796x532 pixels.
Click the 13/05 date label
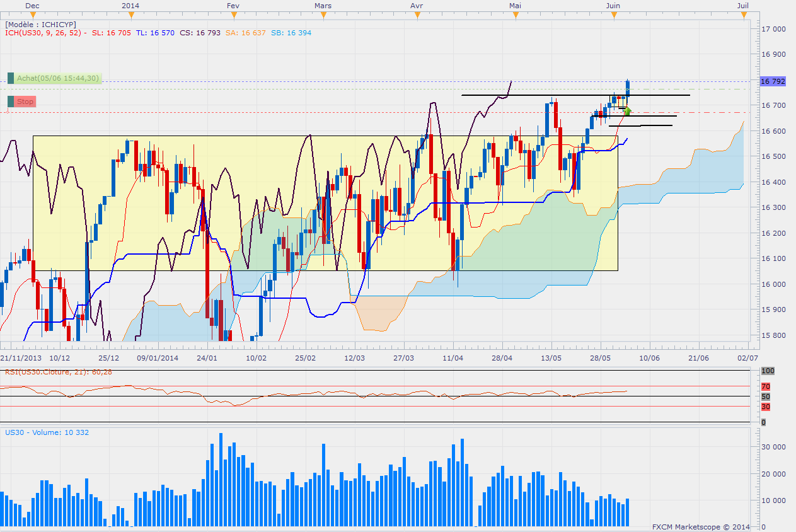tap(551, 357)
